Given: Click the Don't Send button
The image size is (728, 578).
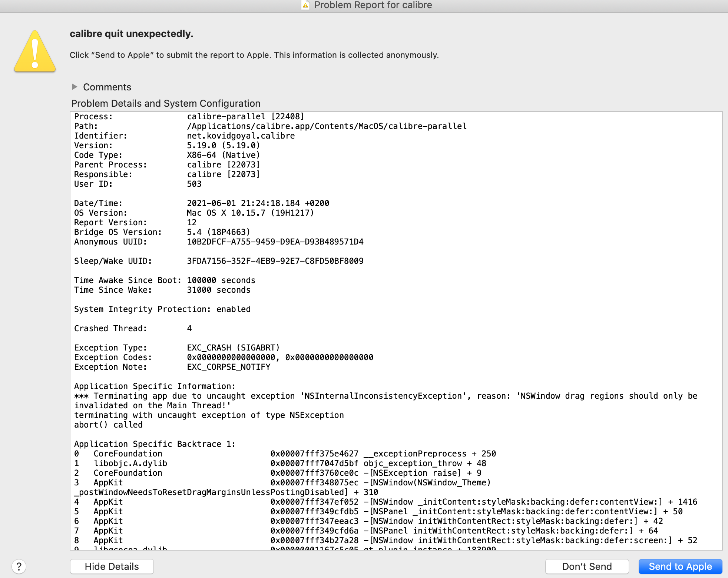Looking at the screenshot, I should pos(587,566).
